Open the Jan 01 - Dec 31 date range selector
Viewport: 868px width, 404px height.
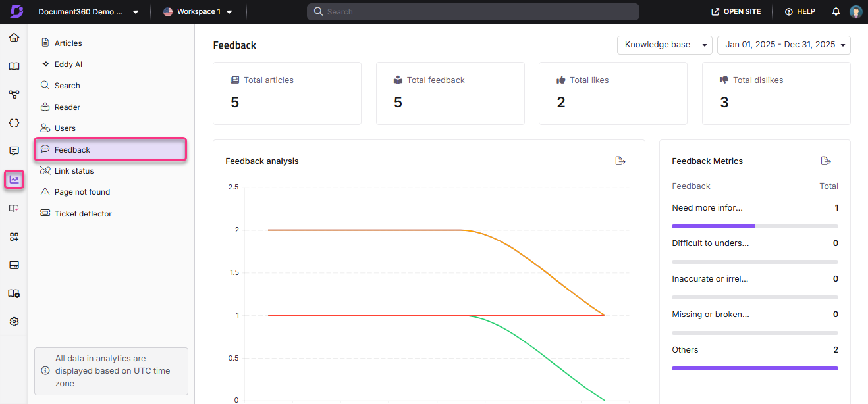pos(784,45)
